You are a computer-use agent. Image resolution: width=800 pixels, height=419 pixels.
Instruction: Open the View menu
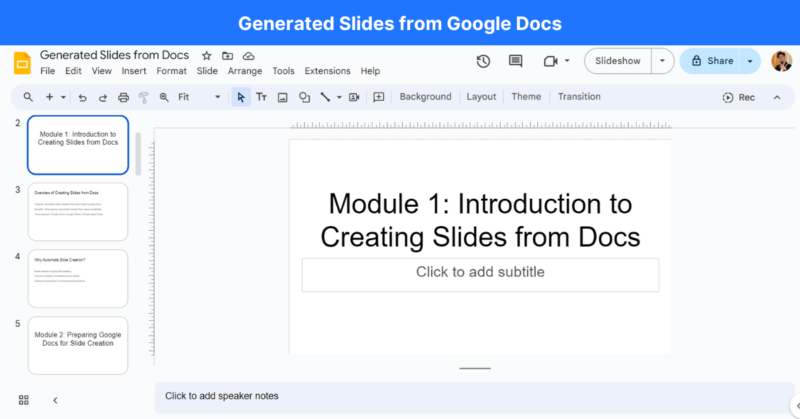pyautogui.click(x=102, y=71)
